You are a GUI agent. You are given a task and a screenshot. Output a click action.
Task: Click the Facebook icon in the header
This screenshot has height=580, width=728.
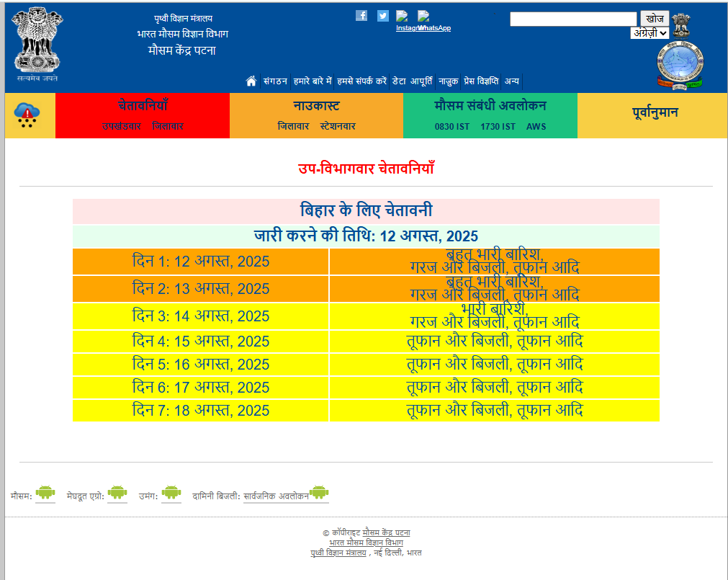pos(361,15)
